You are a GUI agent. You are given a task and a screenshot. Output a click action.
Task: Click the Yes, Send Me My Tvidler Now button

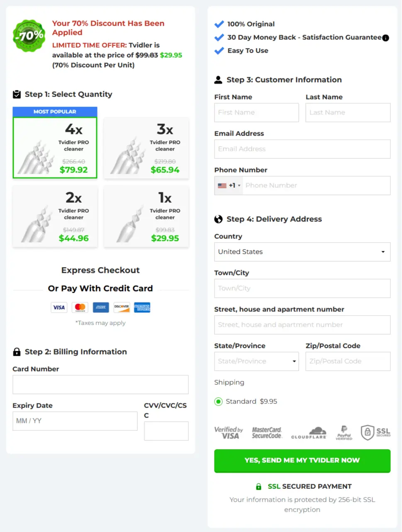tap(302, 461)
